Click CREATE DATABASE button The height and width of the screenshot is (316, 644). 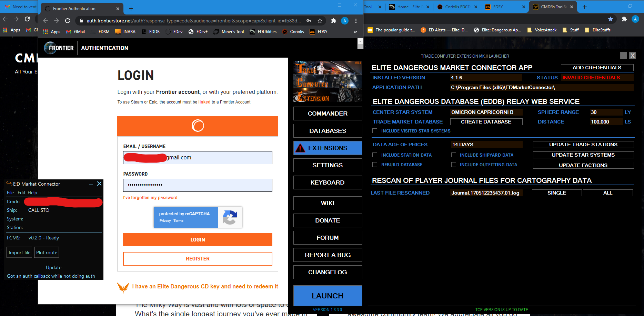(x=486, y=122)
